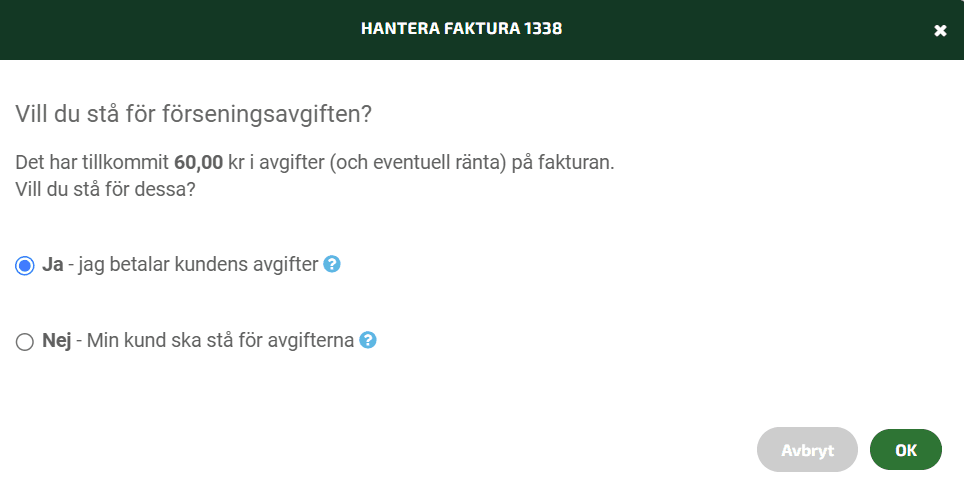Click the bold 60,00 amount

(x=199, y=164)
